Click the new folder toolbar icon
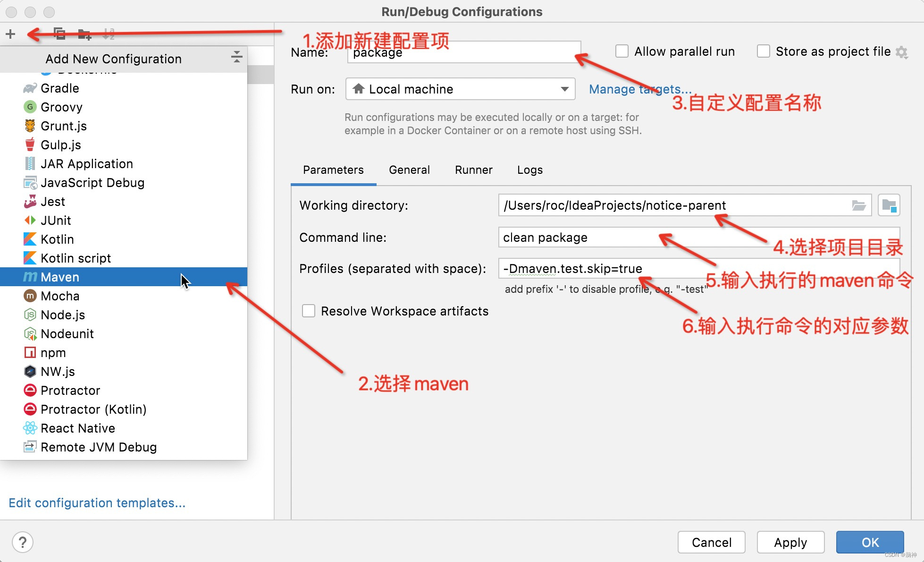Viewport: 924px width, 562px height. click(84, 34)
